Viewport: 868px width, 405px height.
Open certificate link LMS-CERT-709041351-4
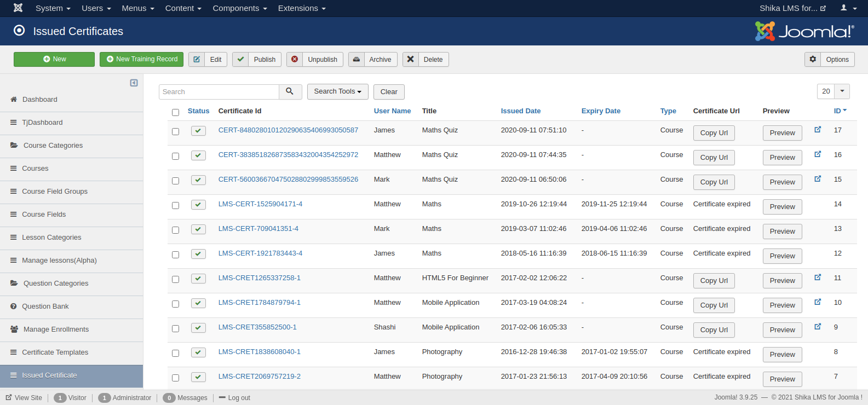[x=258, y=229]
